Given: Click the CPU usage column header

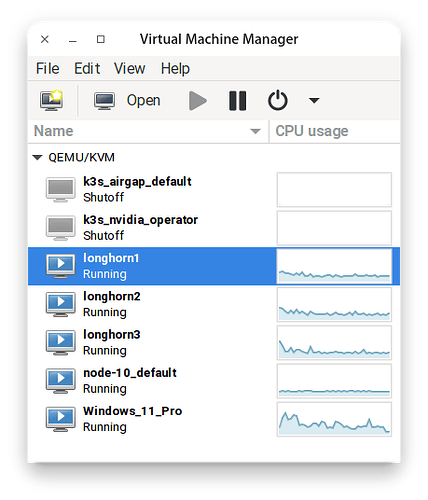Looking at the screenshot, I should click(x=334, y=131).
